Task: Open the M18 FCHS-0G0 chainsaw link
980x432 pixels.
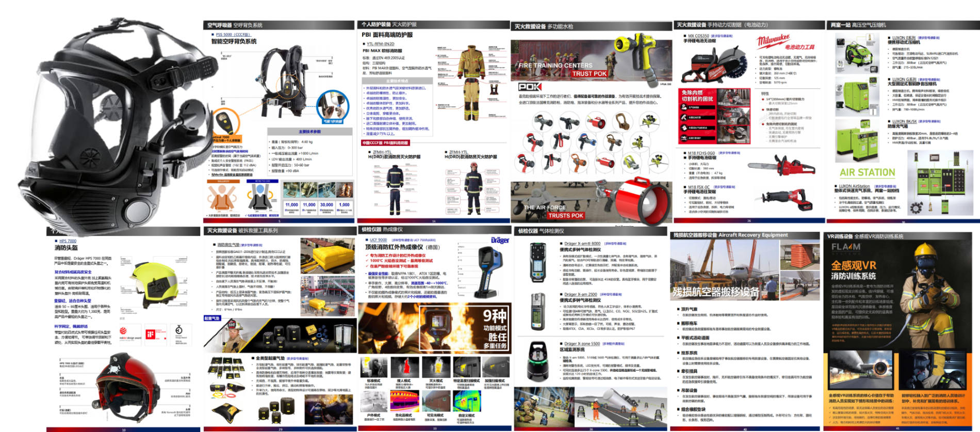Action: [701, 153]
